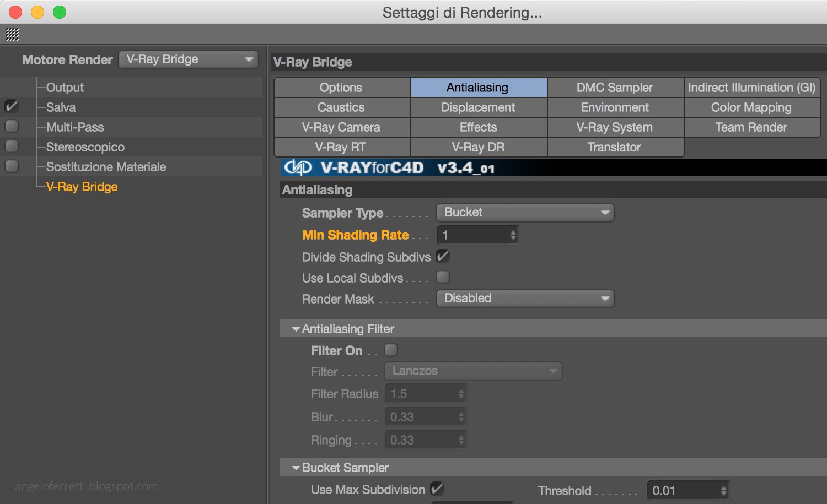Viewport: 827px width, 504px height.
Task: Enable Use Local Subdivs checkbox
Action: (443, 277)
